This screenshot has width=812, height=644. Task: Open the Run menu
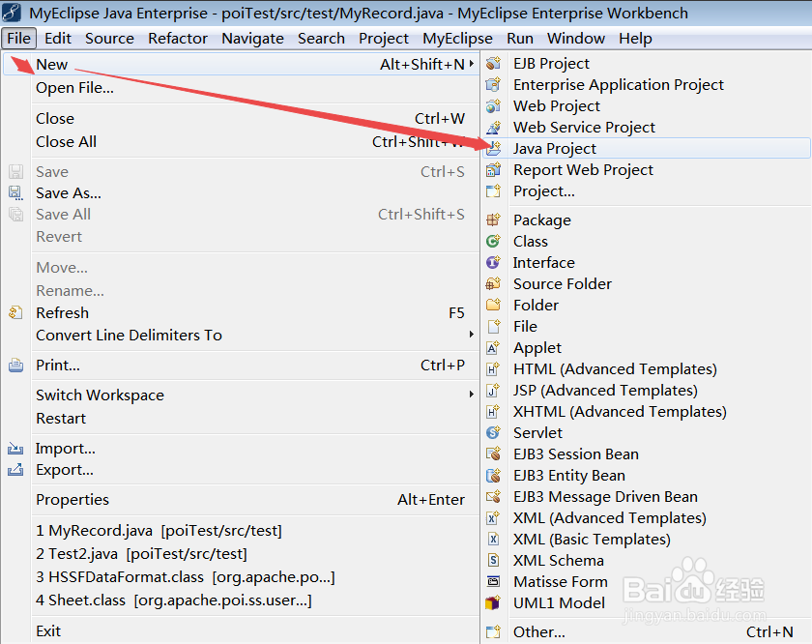tap(520, 39)
